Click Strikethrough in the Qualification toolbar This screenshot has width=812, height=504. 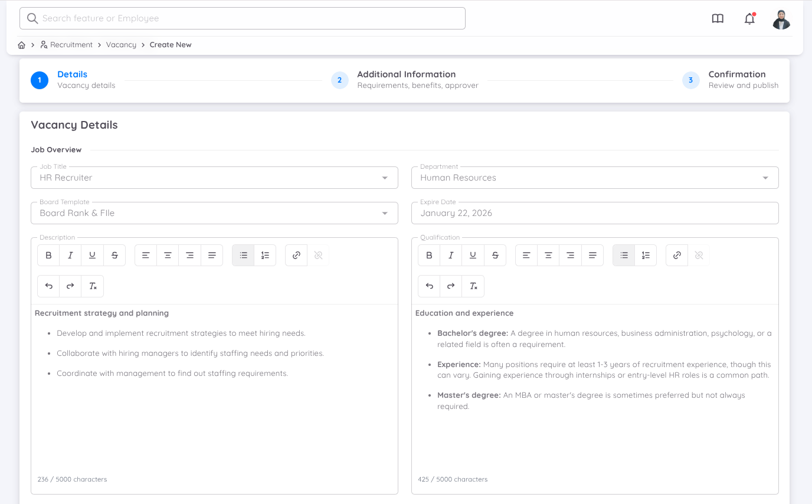click(495, 256)
